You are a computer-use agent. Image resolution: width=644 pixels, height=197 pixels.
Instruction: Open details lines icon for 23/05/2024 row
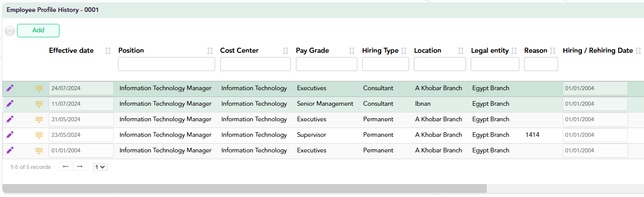coord(39,135)
